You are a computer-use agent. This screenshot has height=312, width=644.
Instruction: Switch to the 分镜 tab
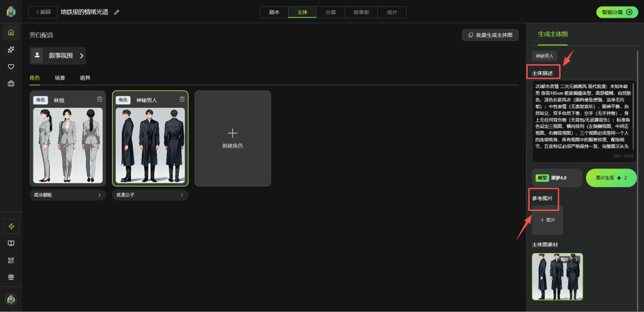[330, 12]
